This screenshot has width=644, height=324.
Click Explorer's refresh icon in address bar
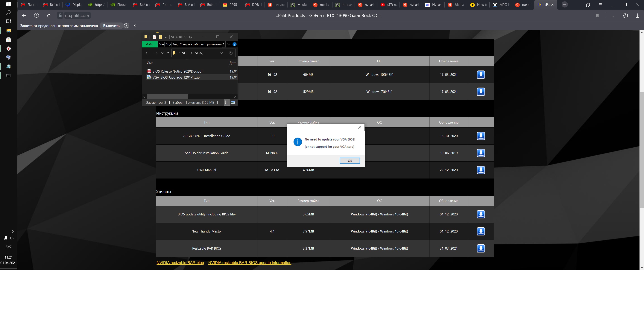pyautogui.click(x=231, y=53)
